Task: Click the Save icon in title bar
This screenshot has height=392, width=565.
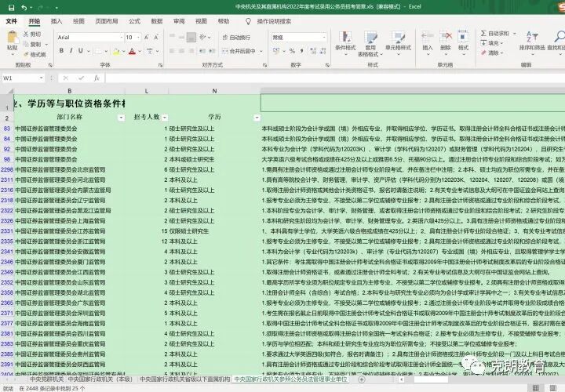Action: 11,8
